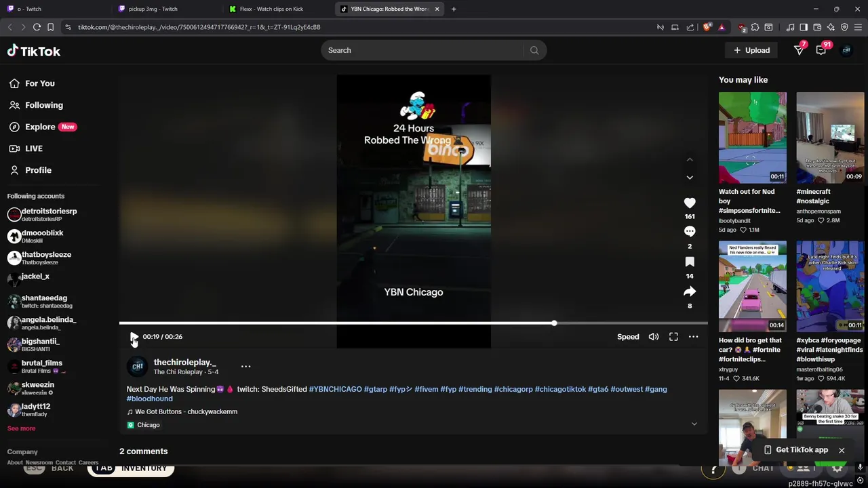This screenshot has height=488, width=868.
Task: Go to previous video up arrow
Action: tap(690, 159)
